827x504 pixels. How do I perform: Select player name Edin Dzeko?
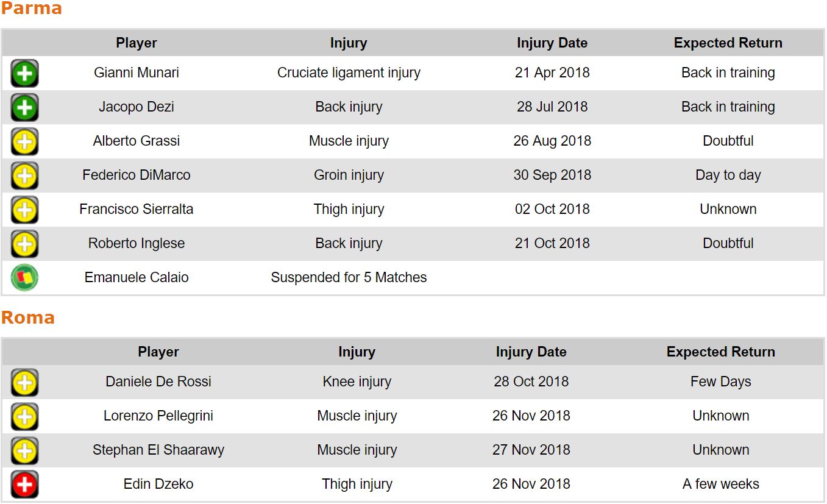158,484
